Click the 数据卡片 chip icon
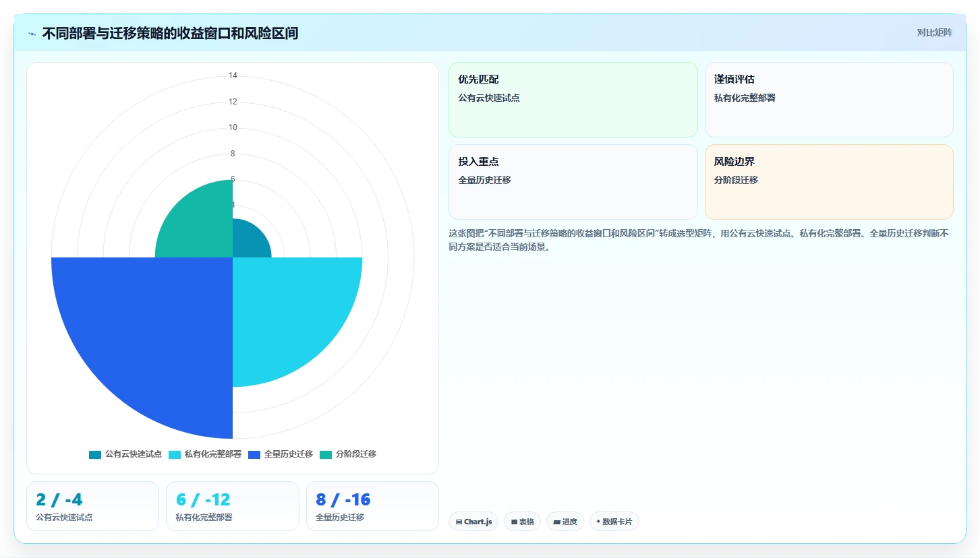The height and width of the screenshot is (558, 980). click(598, 522)
